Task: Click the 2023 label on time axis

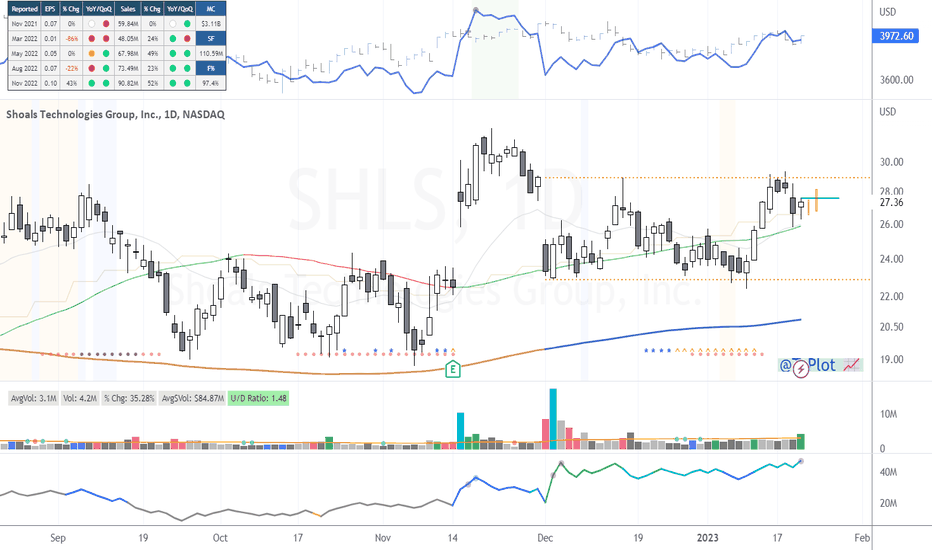Action: tap(707, 538)
